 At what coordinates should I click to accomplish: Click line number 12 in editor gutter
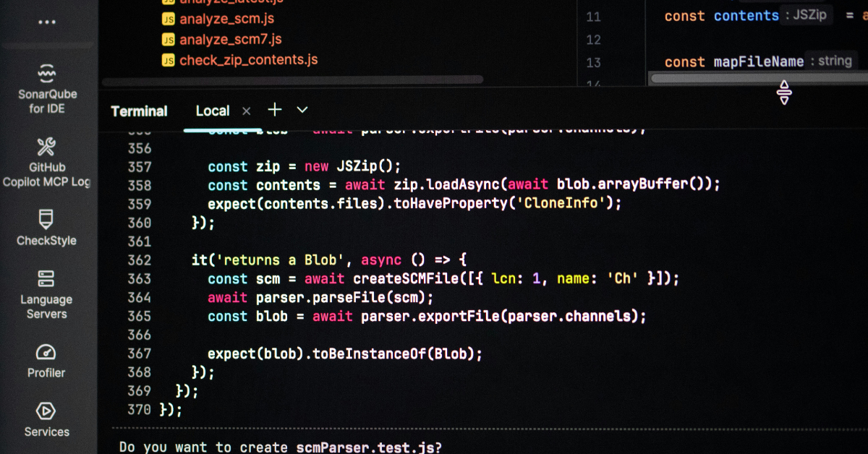pos(593,39)
